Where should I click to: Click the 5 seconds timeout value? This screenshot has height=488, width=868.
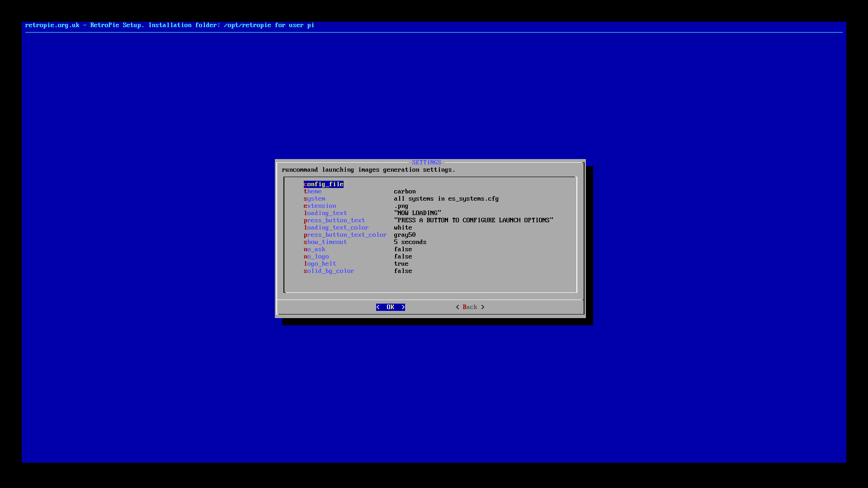(410, 242)
